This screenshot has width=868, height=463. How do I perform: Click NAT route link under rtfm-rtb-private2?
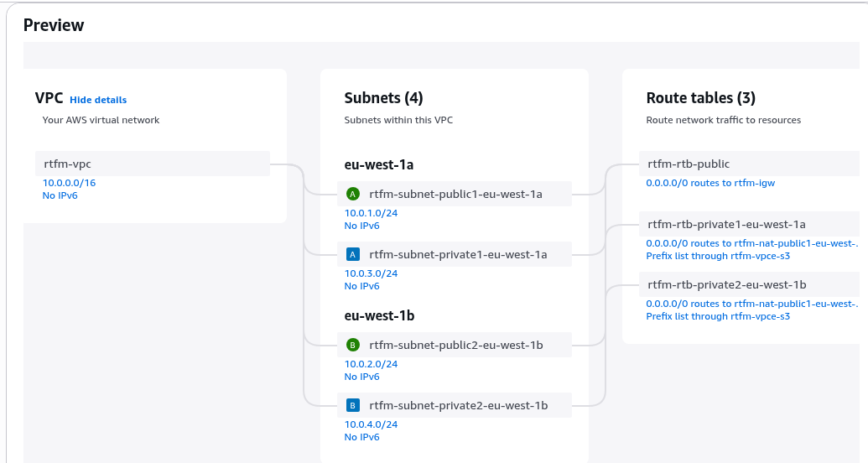751,304
